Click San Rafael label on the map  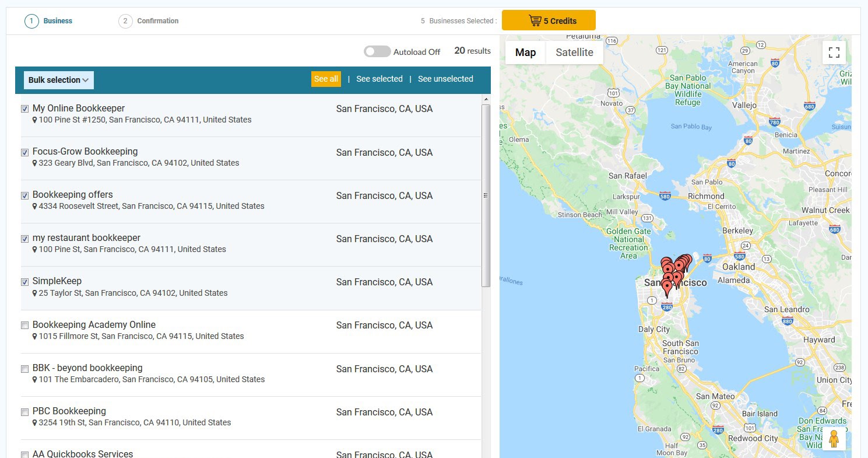click(628, 176)
